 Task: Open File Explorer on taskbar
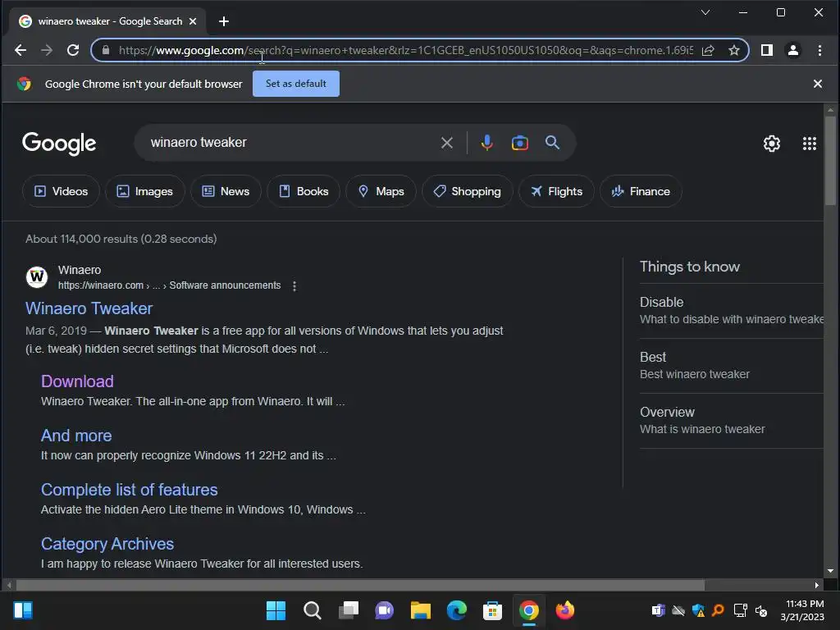coord(421,610)
